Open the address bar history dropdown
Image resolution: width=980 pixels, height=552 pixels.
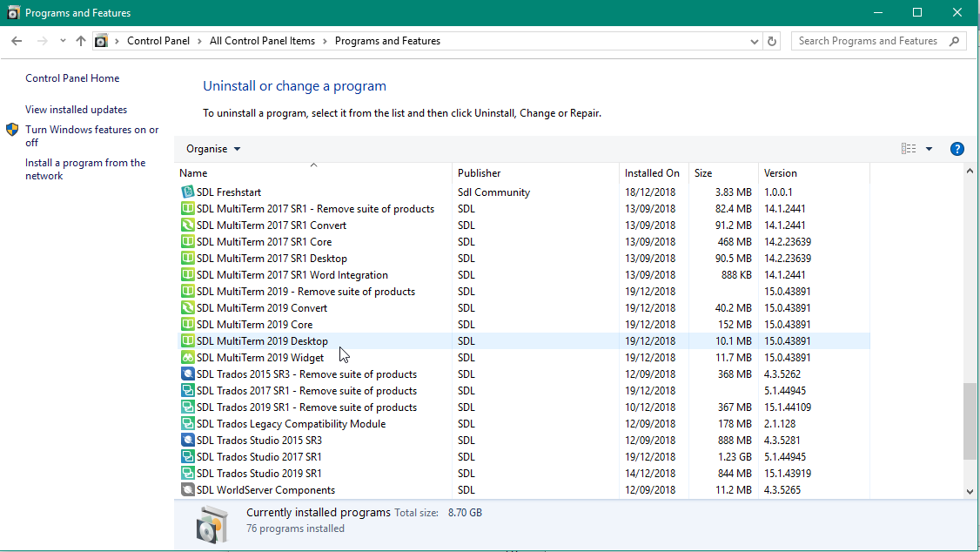tap(754, 41)
